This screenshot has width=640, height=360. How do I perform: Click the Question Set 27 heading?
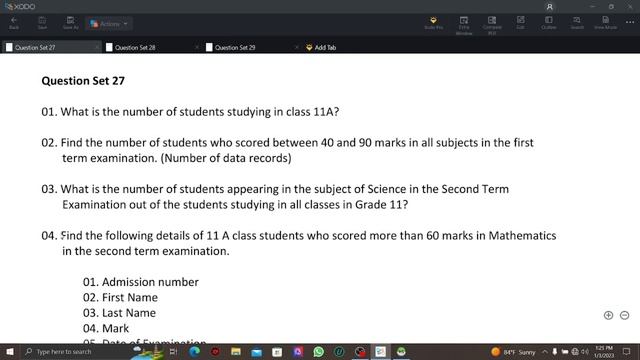(x=83, y=80)
